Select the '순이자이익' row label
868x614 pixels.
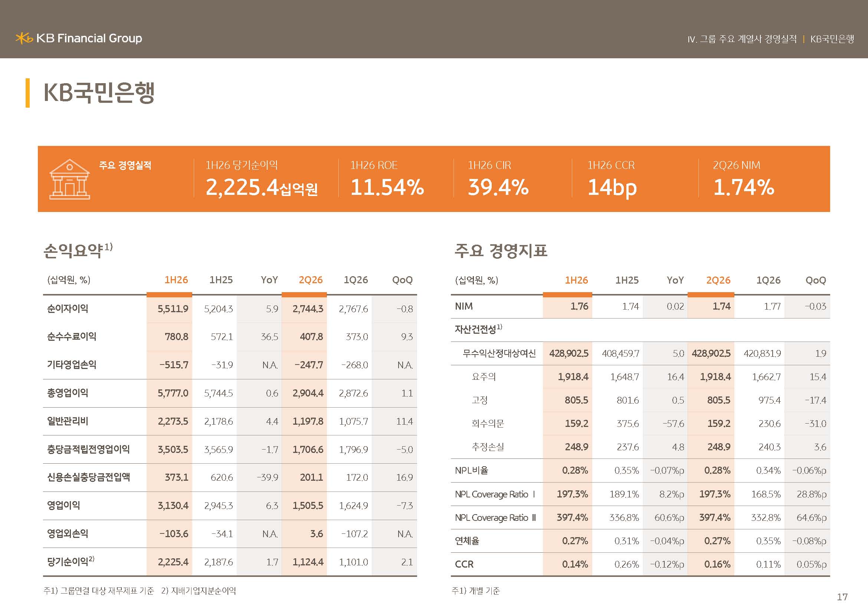point(68,308)
